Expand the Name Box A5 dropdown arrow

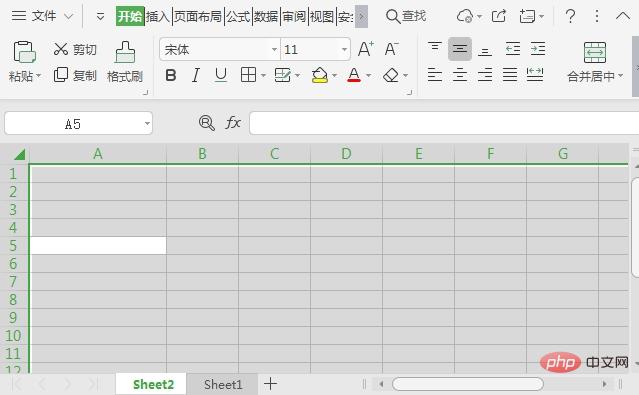(x=147, y=123)
